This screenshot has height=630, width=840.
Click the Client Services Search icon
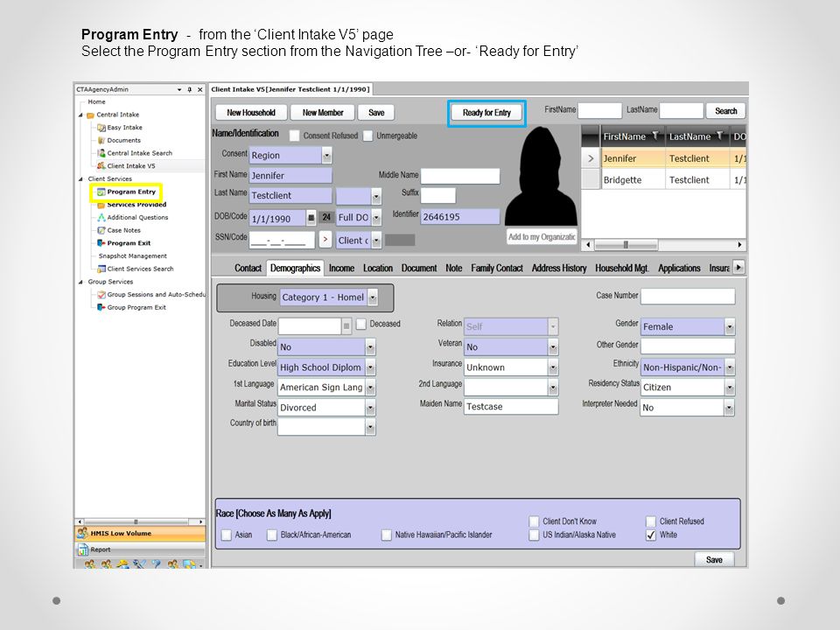pos(101,269)
